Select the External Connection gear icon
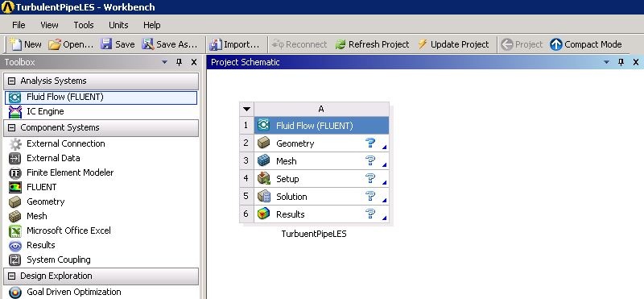The height and width of the screenshot is (299, 644). (14, 144)
